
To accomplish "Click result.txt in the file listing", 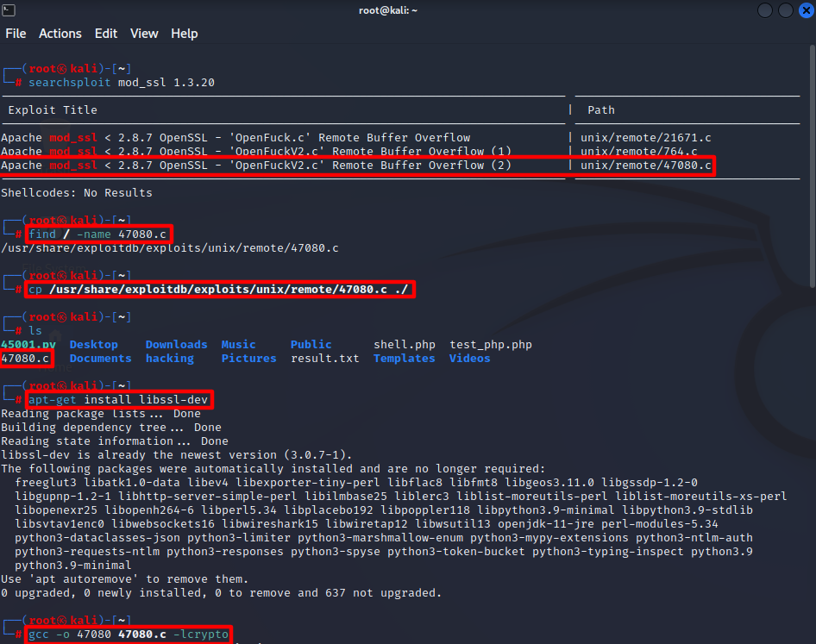I will coord(324,359).
